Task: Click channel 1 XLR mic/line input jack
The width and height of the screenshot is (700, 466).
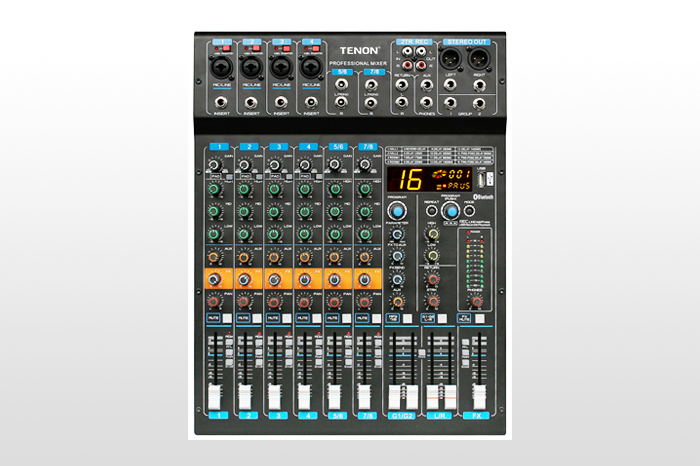Action: click(x=221, y=68)
